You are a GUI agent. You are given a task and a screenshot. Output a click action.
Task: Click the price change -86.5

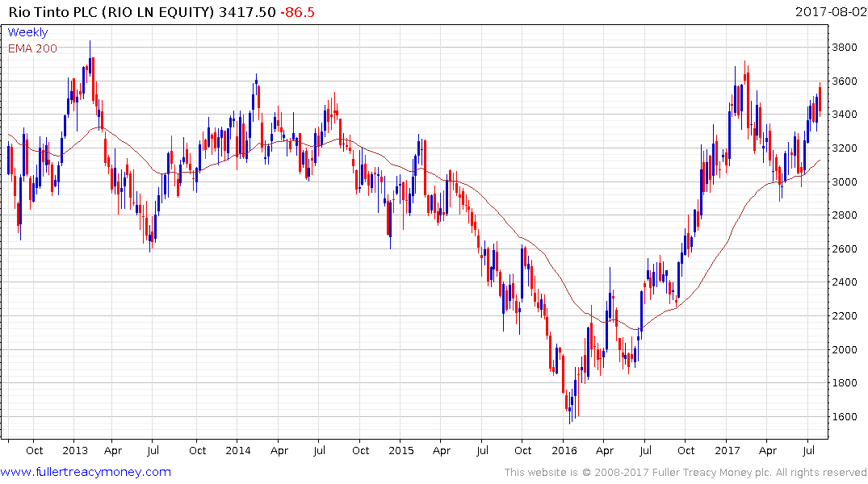[x=297, y=12]
